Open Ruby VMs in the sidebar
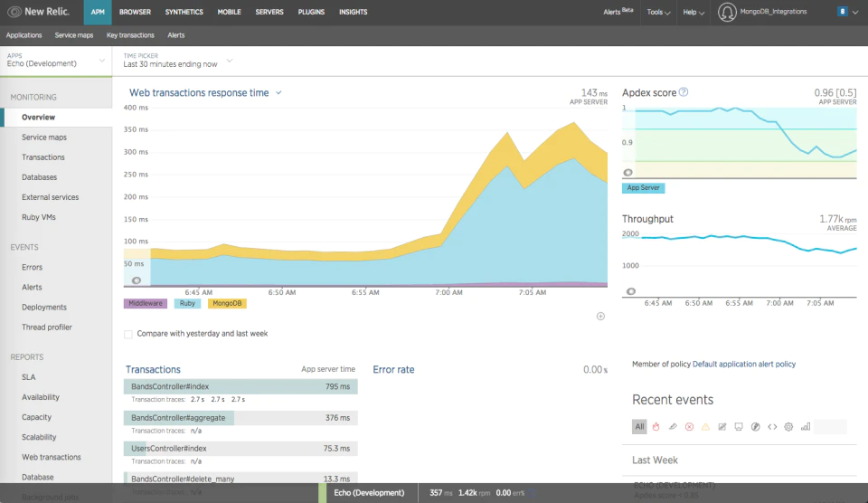Image resolution: width=868 pixels, height=503 pixels. coord(39,217)
